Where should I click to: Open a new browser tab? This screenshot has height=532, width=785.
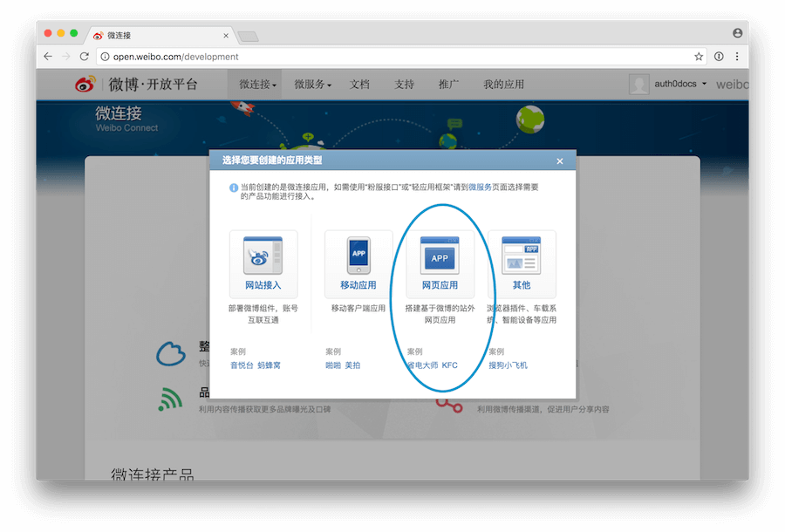coord(248,36)
